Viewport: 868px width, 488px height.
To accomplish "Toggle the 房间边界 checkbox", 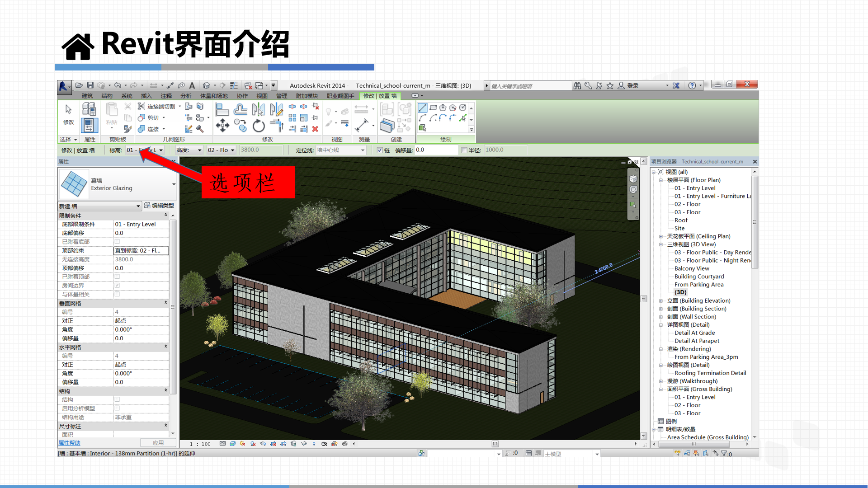I will coord(117,285).
